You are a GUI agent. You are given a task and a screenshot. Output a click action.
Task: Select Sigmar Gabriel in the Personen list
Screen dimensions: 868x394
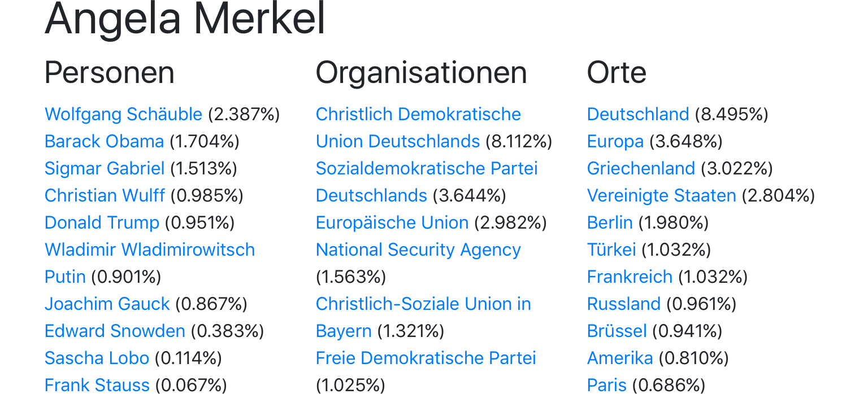pos(105,169)
